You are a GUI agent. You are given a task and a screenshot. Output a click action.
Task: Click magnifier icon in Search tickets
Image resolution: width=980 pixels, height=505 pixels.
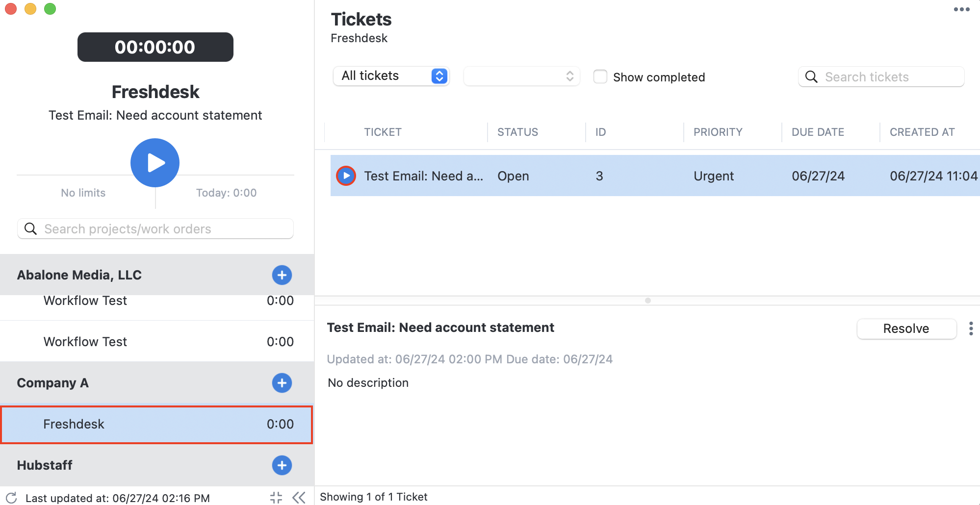pyautogui.click(x=811, y=77)
